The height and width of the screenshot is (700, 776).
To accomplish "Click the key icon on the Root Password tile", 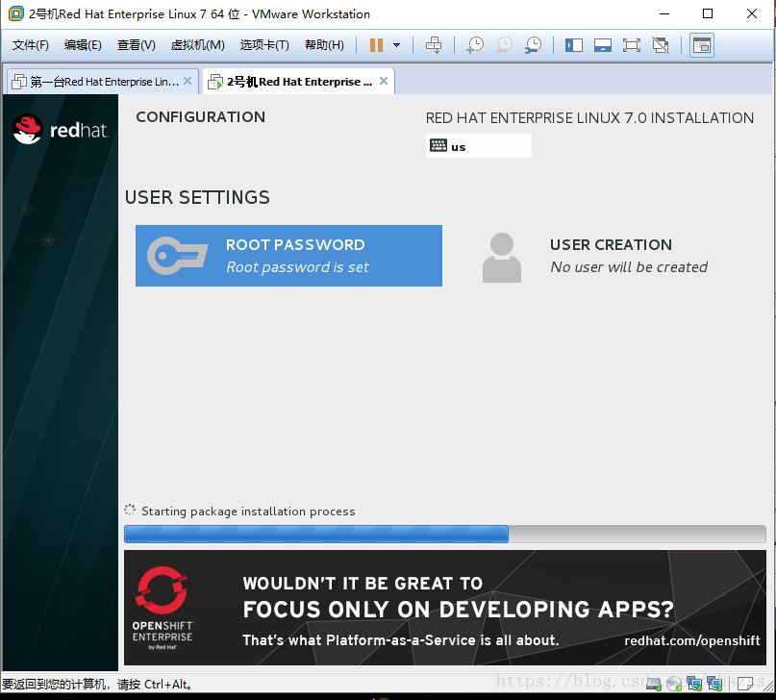I will (177, 256).
